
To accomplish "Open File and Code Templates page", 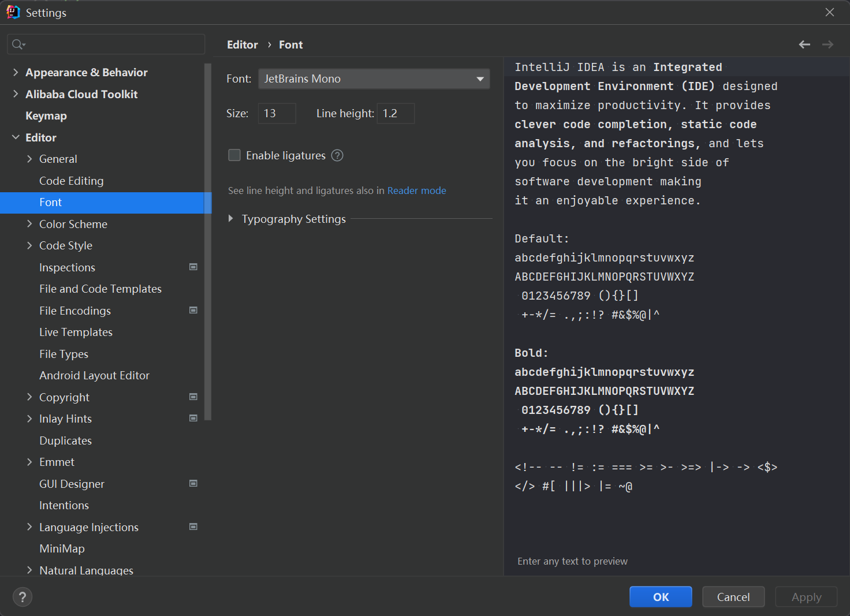I will pyautogui.click(x=100, y=289).
